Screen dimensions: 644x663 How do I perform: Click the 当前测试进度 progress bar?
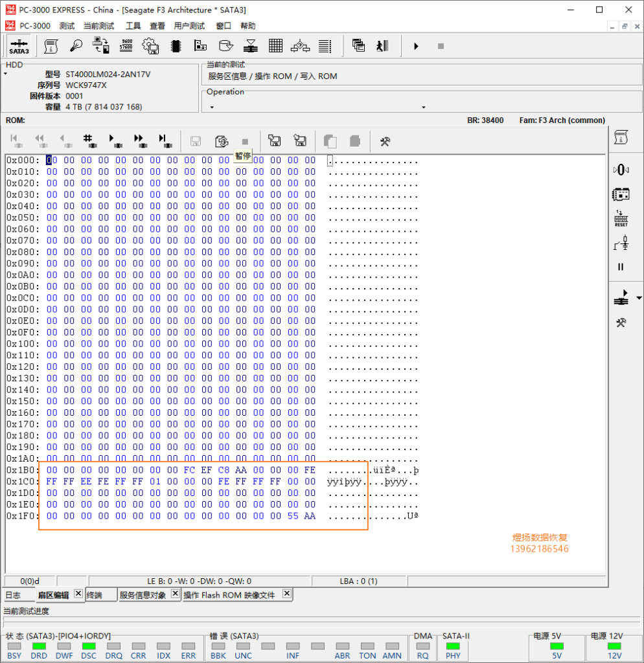point(321,620)
